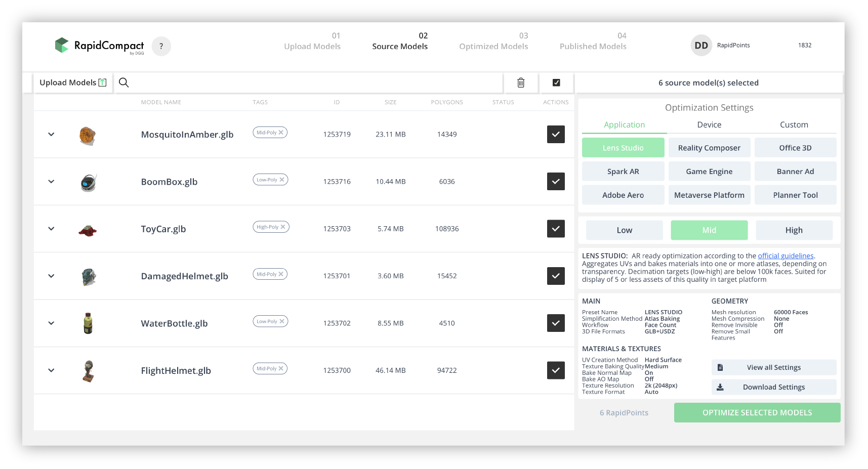Uncheck MosquitoInAmber.glb selection checkbox
The image size is (868, 469).
(556, 134)
